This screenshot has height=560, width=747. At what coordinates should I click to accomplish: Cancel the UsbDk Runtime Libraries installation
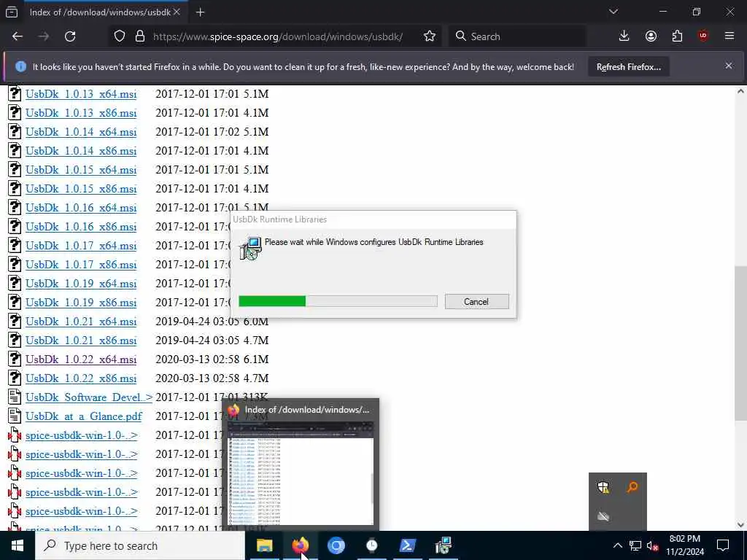[x=476, y=301]
